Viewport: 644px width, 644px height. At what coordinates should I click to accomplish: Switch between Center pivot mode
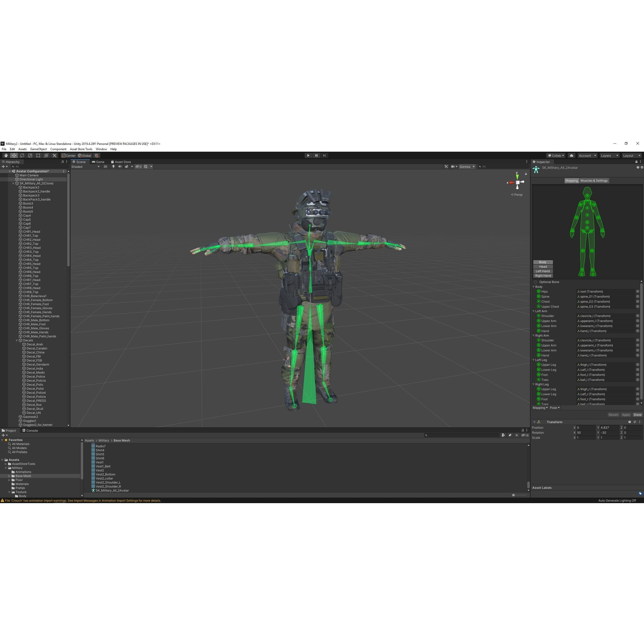(69, 155)
